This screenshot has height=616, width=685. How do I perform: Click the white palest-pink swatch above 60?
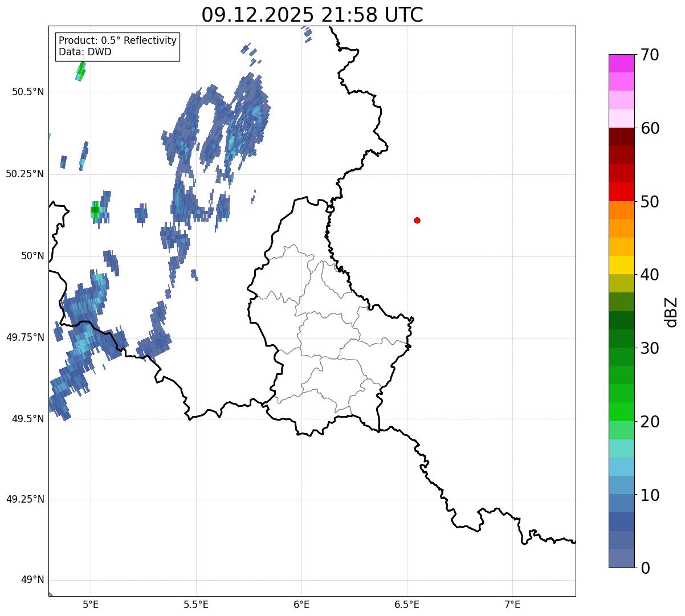pyautogui.click(x=621, y=119)
